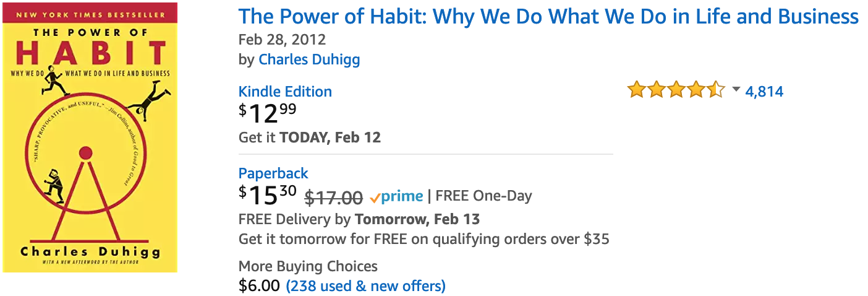
Task: Expand the rating breakdown dropdown arrow
Action: coord(736,90)
